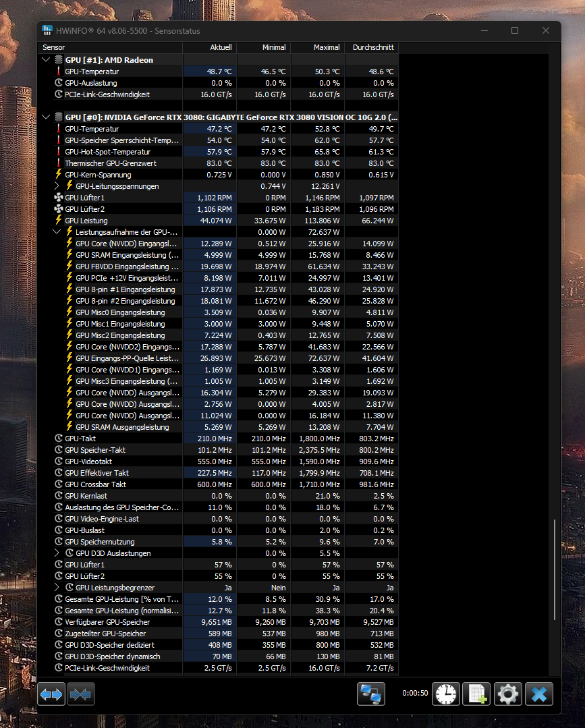The image size is (585, 728).
Task: Select the GPU Effektiver Takt row
Action: pos(218,473)
